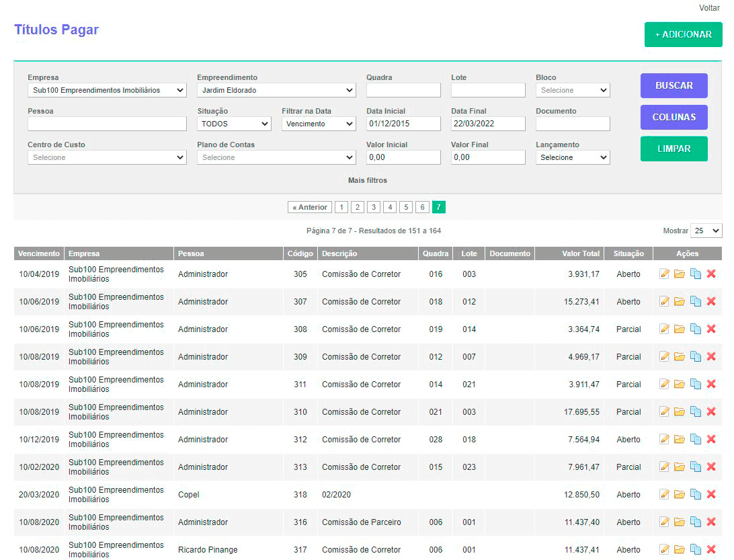Delete the code 309 row with red X
The image size is (734, 560).
(711, 357)
